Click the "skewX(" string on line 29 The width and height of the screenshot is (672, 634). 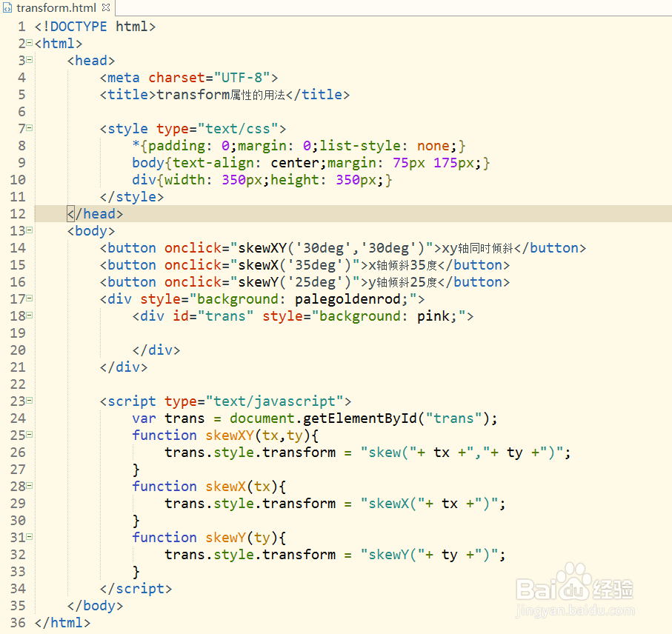coord(393,504)
